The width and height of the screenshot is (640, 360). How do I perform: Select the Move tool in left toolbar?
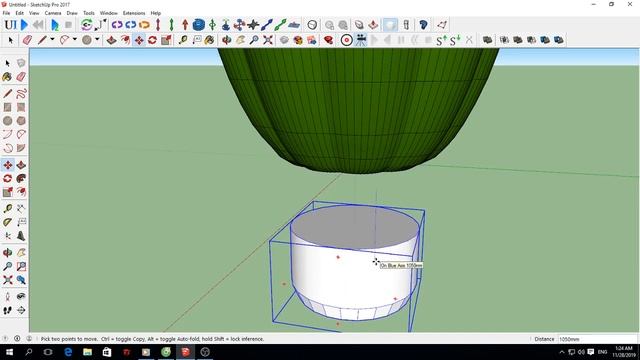[x=8, y=165]
